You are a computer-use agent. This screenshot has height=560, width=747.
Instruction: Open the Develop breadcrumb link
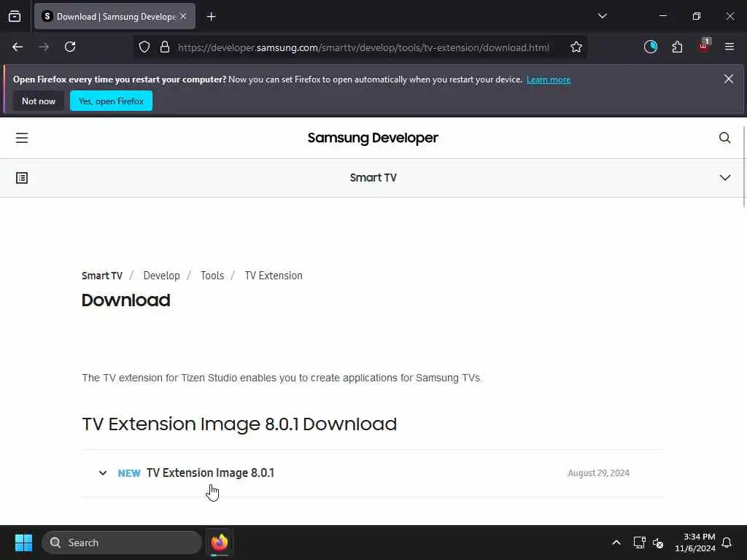click(x=161, y=276)
